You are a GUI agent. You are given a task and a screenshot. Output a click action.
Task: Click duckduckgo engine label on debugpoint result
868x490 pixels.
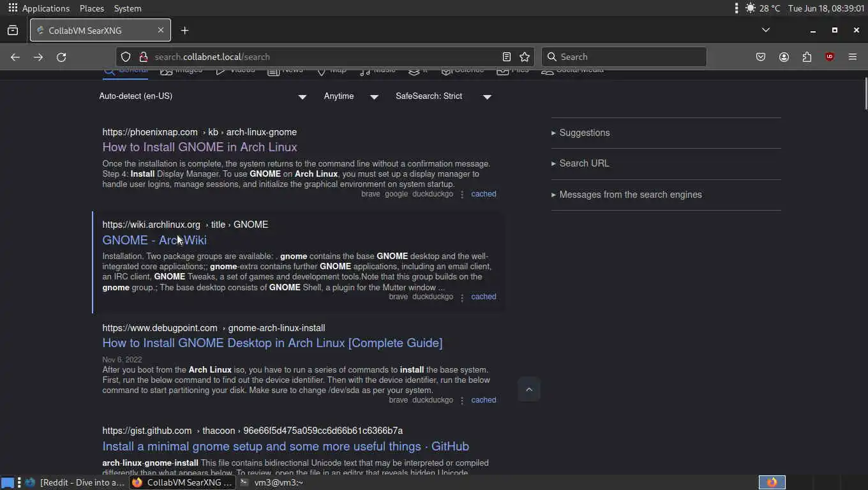click(433, 400)
